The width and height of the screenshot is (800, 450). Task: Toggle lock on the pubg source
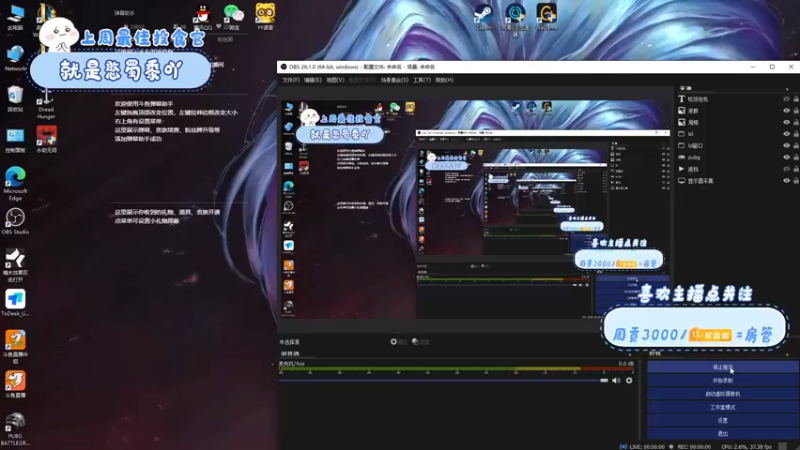coord(796,157)
